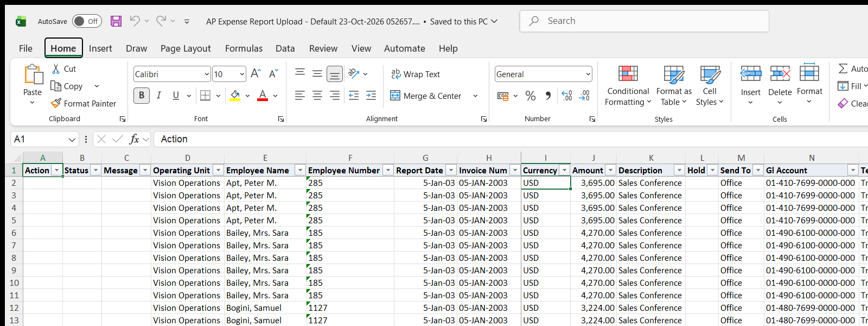Click Format as Table button
The height and width of the screenshot is (326, 868).
coord(674,85)
